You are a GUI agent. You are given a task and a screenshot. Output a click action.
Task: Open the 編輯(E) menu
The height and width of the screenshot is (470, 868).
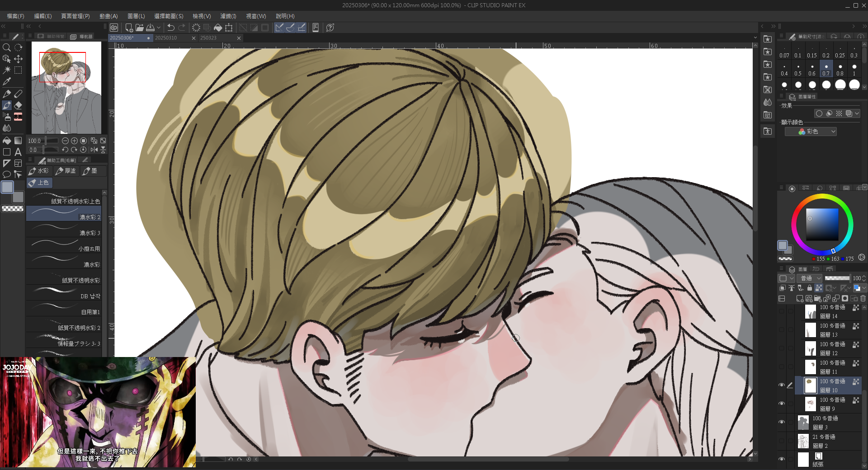pyautogui.click(x=43, y=16)
